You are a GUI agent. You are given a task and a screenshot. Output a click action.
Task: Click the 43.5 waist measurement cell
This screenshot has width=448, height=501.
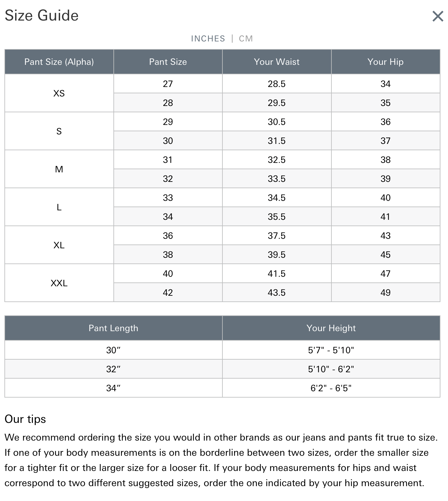tap(276, 293)
